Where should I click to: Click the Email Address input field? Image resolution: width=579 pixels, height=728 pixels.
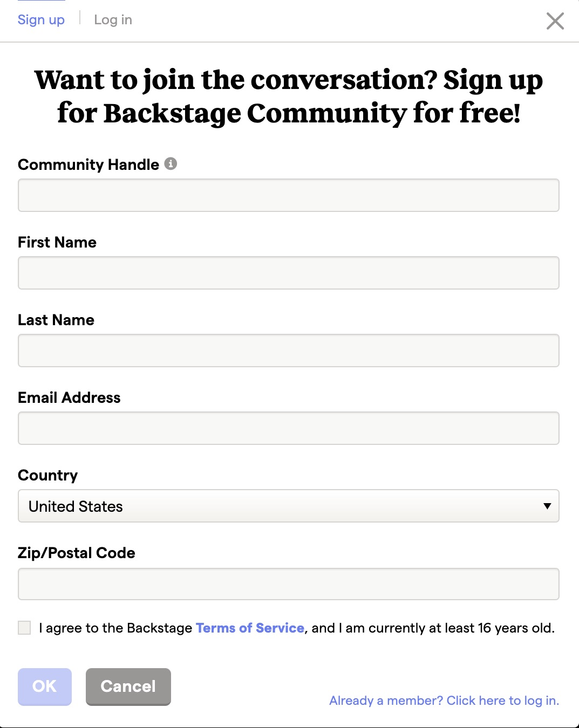[x=289, y=428]
